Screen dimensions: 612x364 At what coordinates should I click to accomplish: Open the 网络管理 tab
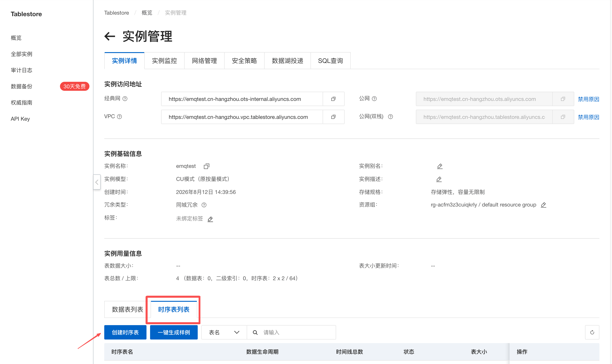pyautogui.click(x=204, y=61)
